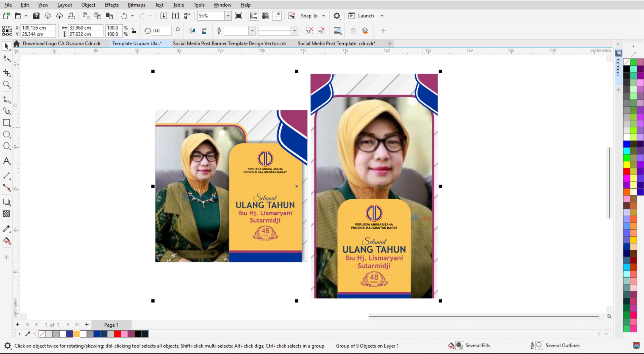Click the X position input field
This screenshot has height=354, width=644.
(x=38, y=28)
